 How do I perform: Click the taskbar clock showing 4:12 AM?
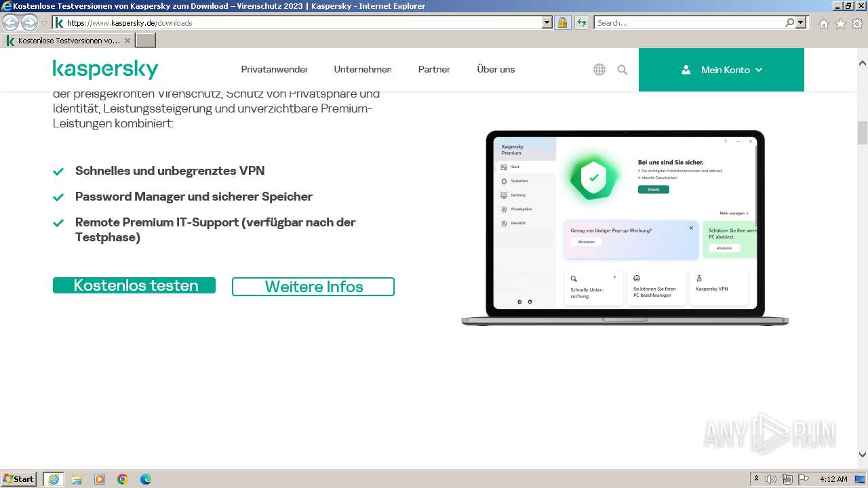(833, 479)
